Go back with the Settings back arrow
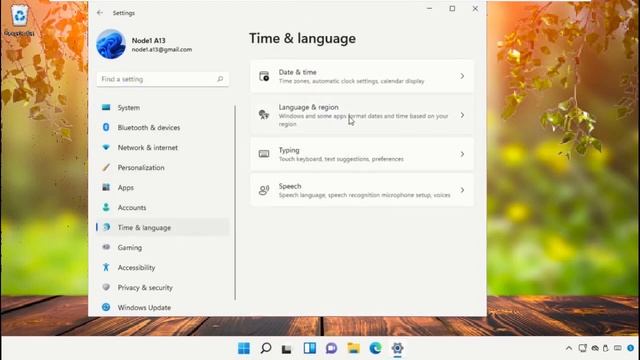Image resolution: width=640 pixels, height=360 pixels. 100,13
